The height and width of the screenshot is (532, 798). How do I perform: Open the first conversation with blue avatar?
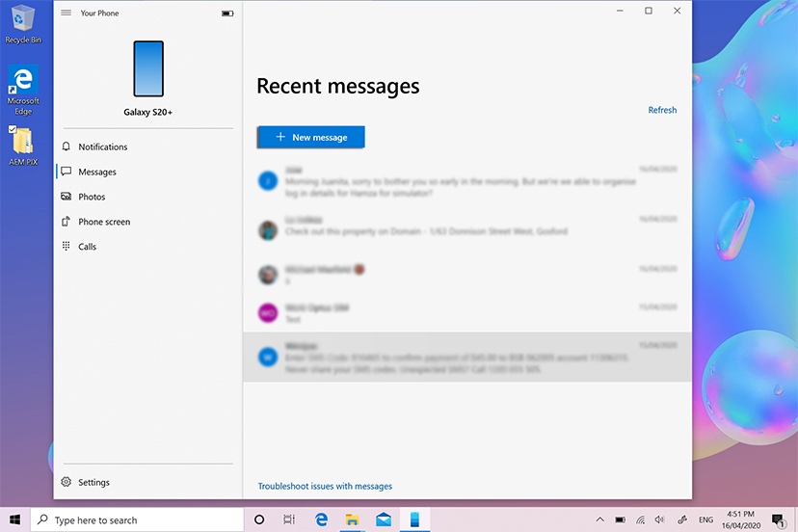click(x=467, y=181)
